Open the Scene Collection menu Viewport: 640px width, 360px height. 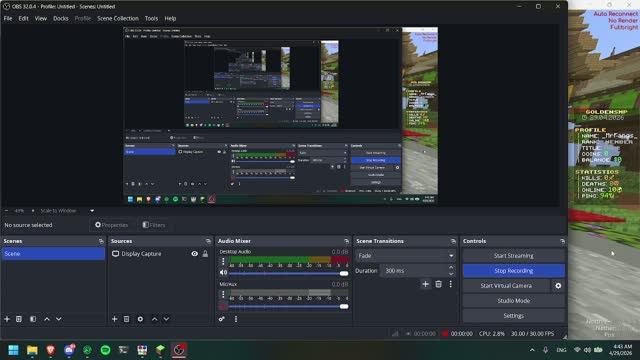[x=118, y=18]
